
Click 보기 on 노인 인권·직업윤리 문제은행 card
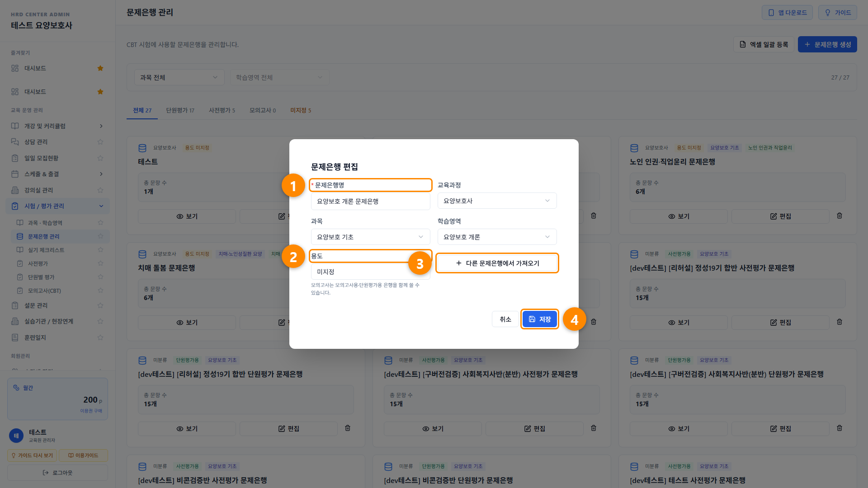pos(679,216)
